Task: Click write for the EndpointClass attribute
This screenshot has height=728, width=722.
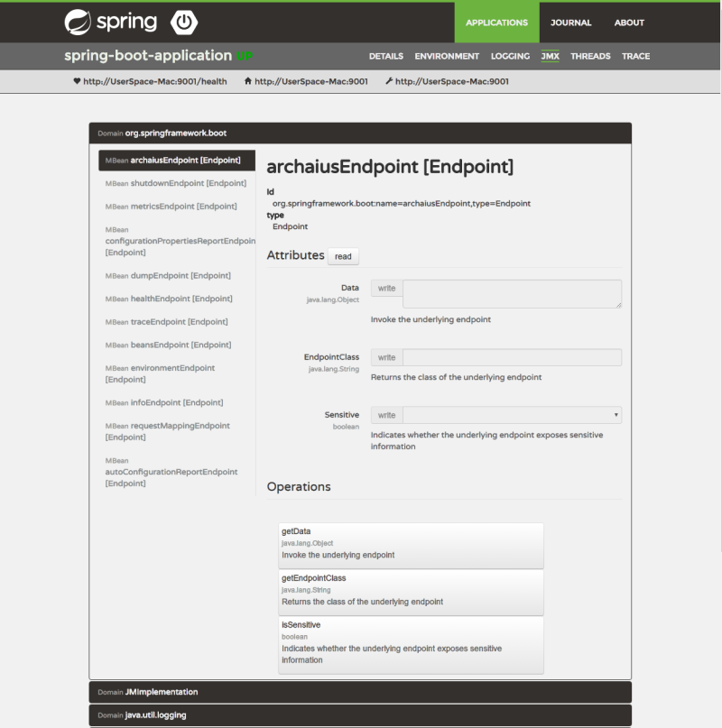Action: (386, 356)
